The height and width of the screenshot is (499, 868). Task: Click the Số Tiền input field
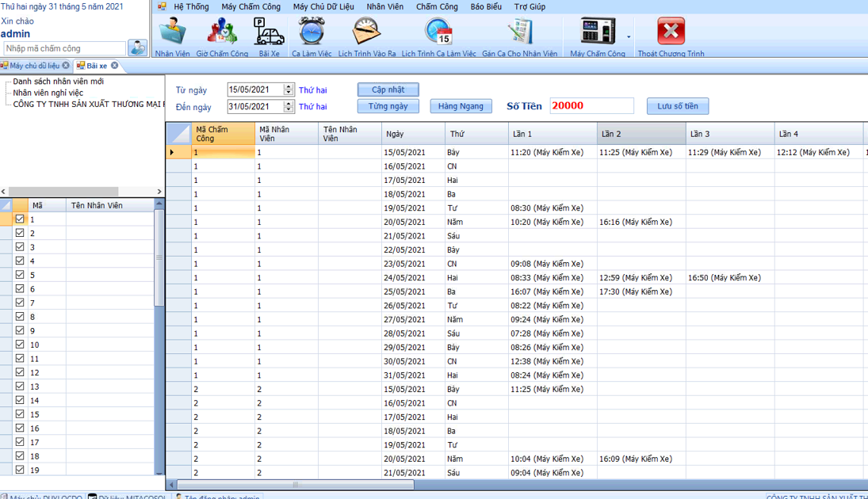591,106
